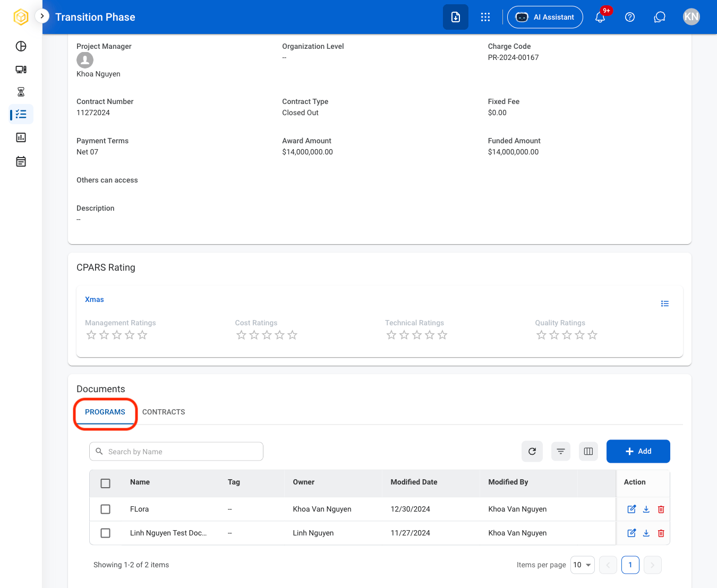Switch to the CONTRACTS tab

(x=164, y=412)
